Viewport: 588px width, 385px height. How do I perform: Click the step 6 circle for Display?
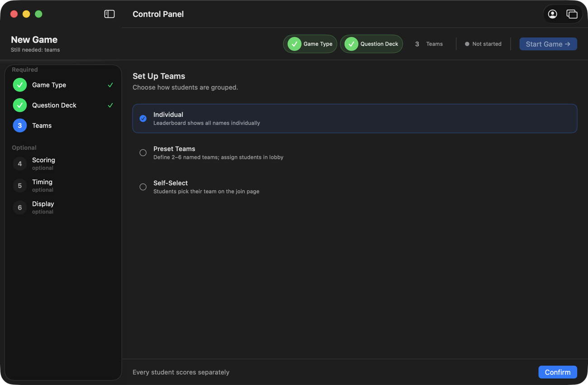pyautogui.click(x=20, y=208)
